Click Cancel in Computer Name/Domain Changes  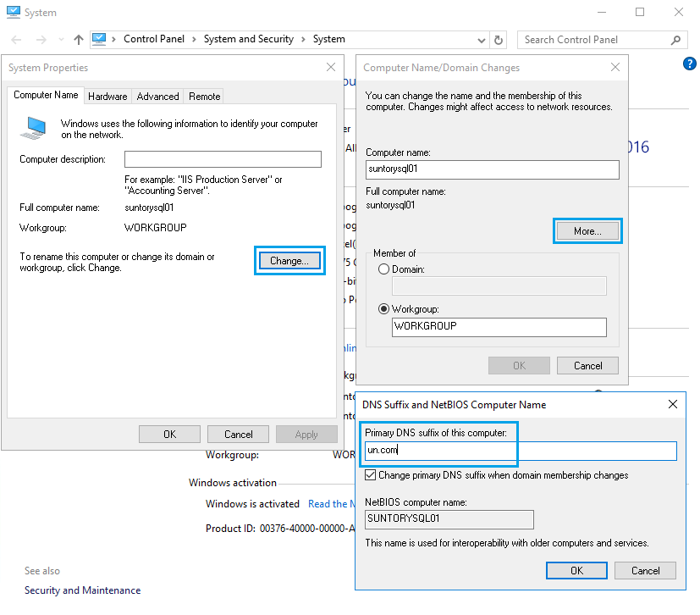587,366
